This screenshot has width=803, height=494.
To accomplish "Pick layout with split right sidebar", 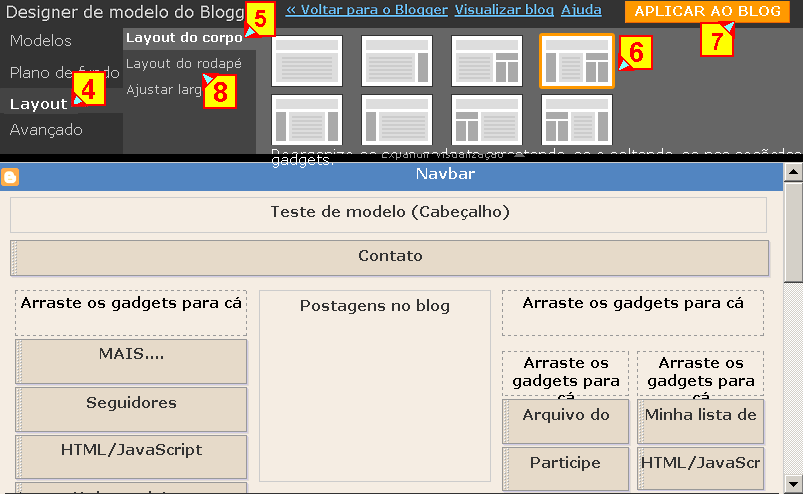I will 487,61.
